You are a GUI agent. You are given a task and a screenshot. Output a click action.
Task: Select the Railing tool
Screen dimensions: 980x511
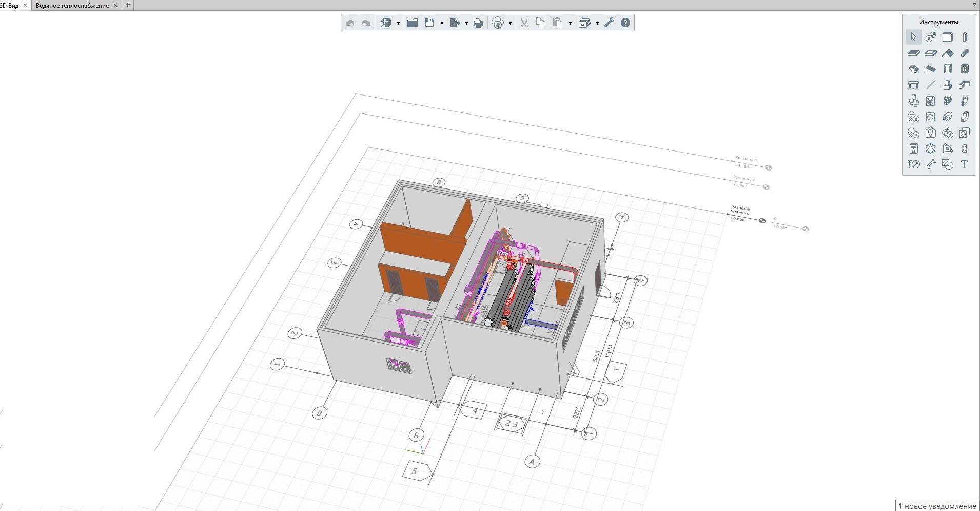click(x=913, y=85)
